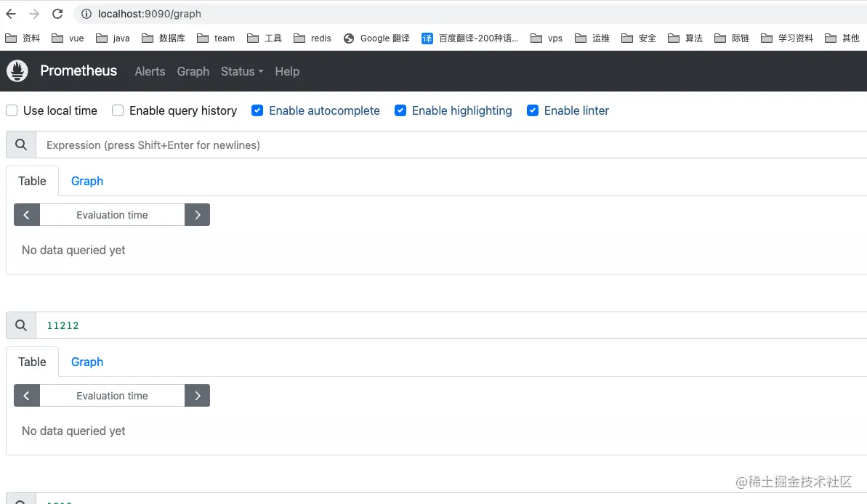Select the Table tab of the first panel
Viewport: 867px width, 504px height.
(32, 182)
